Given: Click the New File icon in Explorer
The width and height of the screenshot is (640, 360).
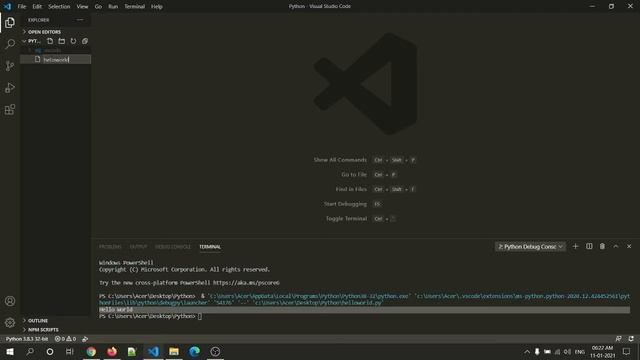Looking at the screenshot, I should tap(50, 41).
